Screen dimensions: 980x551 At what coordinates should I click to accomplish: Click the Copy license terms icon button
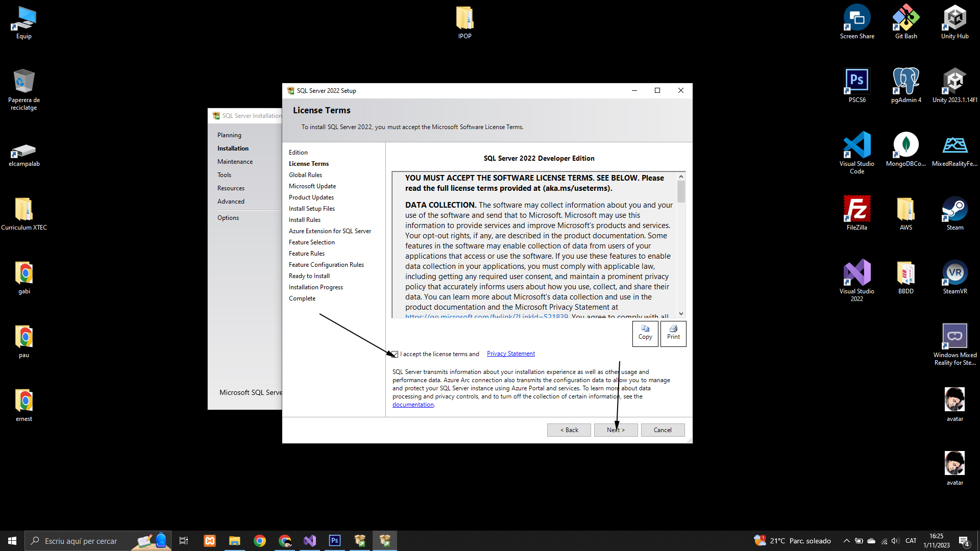coord(645,333)
